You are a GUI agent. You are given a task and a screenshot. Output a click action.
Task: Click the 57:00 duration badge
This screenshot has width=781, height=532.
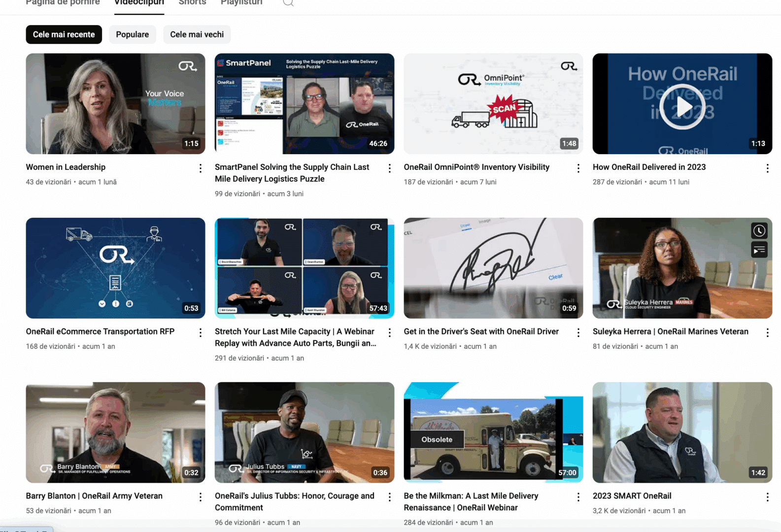click(567, 473)
